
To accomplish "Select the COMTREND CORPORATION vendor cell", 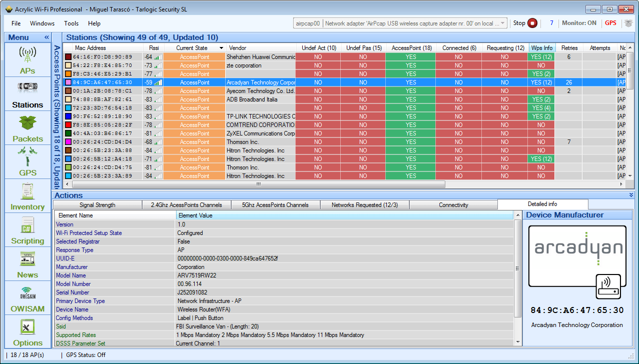I will 261,125.
